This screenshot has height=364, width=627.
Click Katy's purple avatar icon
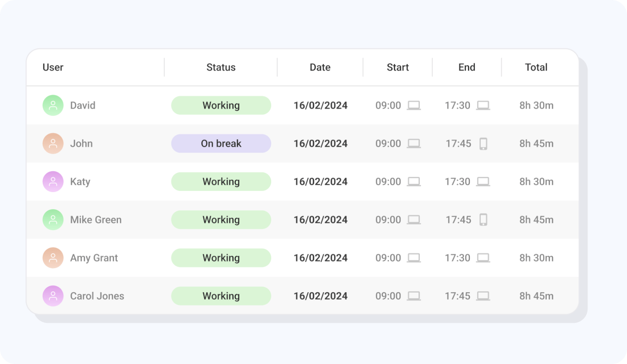tap(53, 182)
